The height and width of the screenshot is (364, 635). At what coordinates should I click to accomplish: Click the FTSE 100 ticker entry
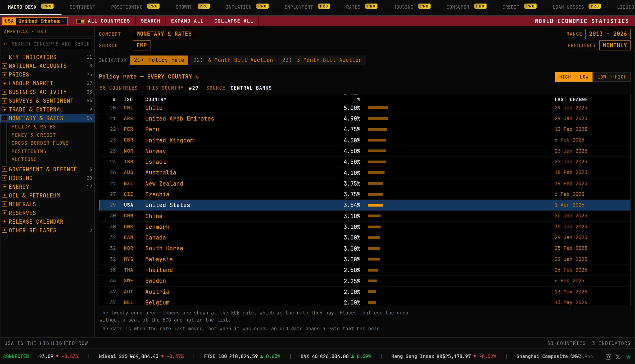(x=242, y=357)
